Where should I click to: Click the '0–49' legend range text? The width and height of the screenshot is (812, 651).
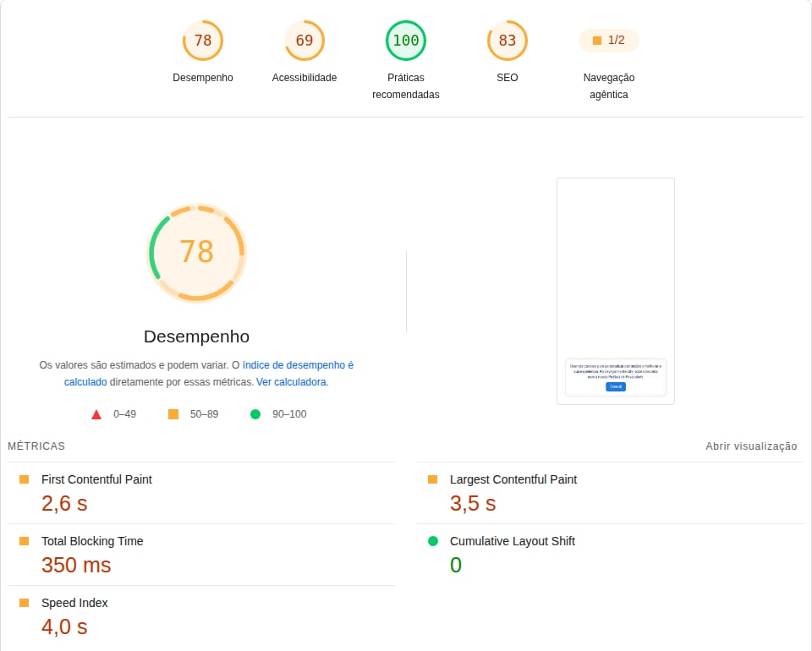tap(125, 414)
